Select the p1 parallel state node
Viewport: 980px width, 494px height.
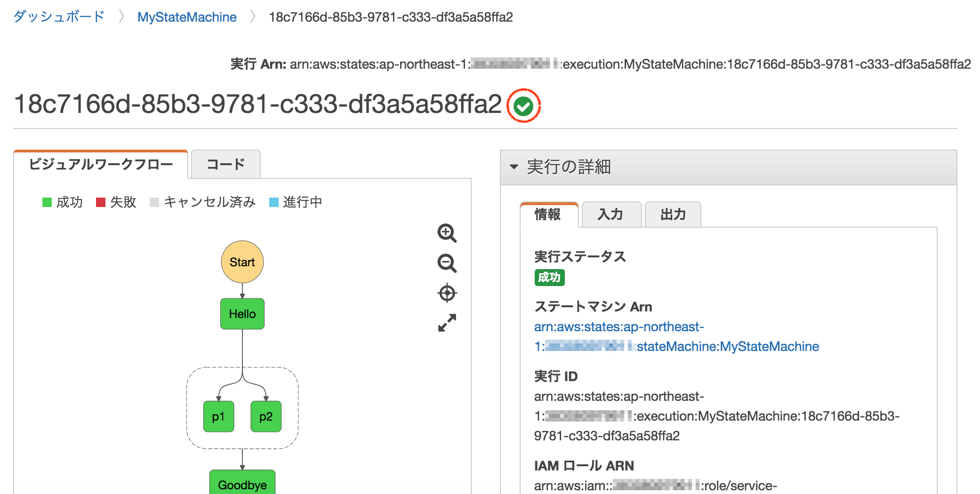click(218, 416)
